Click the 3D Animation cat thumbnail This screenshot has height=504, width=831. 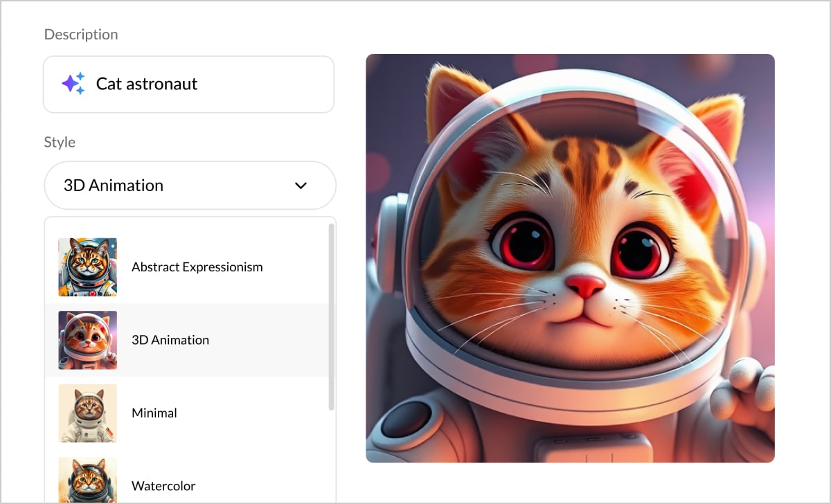coord(87,340)
